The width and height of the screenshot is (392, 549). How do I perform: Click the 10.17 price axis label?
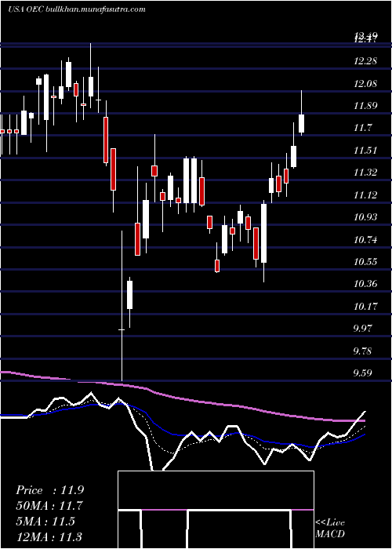point(365,307)
